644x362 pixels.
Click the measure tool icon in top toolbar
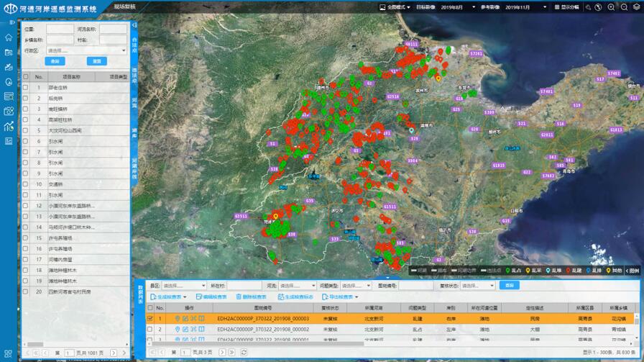click(588, 7)
